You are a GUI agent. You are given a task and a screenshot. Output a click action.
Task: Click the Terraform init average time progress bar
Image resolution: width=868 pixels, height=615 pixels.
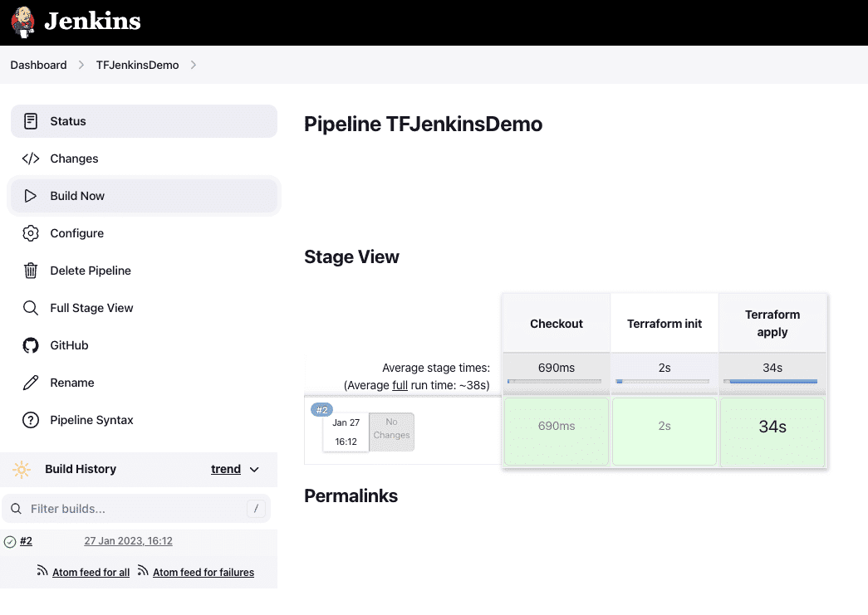(663, 381)
